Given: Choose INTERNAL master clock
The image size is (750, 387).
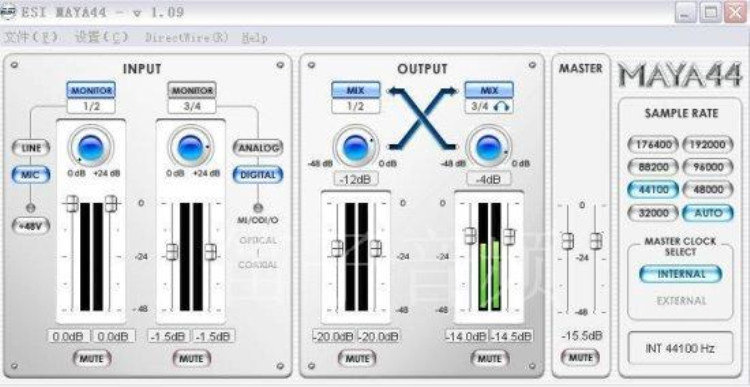Looking at the screenshot, I should 680,274.
